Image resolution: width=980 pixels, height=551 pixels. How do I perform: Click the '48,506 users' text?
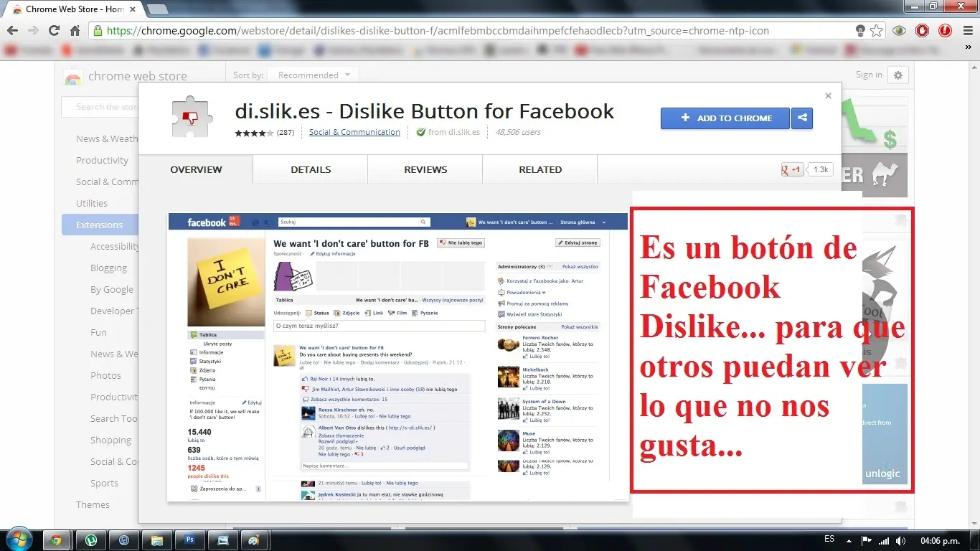518,132
